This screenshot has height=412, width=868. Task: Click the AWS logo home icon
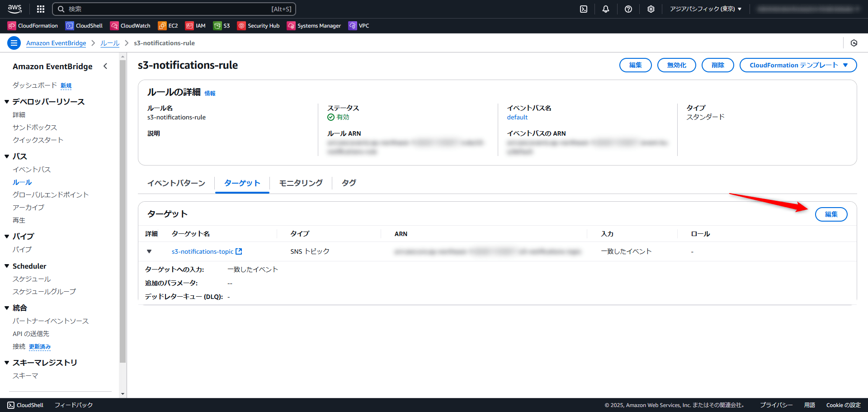point(15,9)
